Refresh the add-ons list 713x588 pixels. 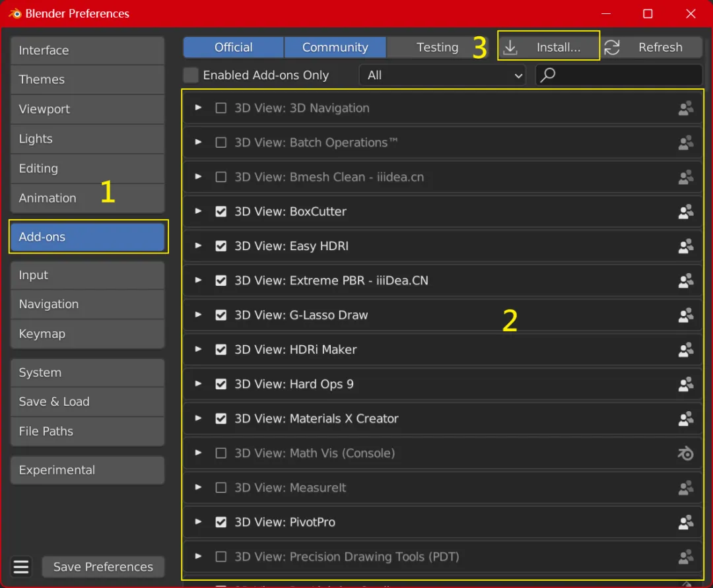652,48
